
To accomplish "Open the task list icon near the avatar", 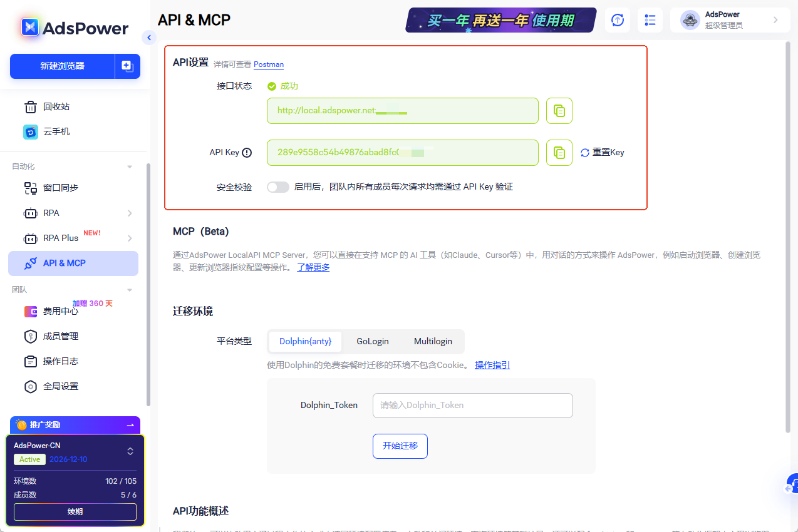I will coord(650,20).
